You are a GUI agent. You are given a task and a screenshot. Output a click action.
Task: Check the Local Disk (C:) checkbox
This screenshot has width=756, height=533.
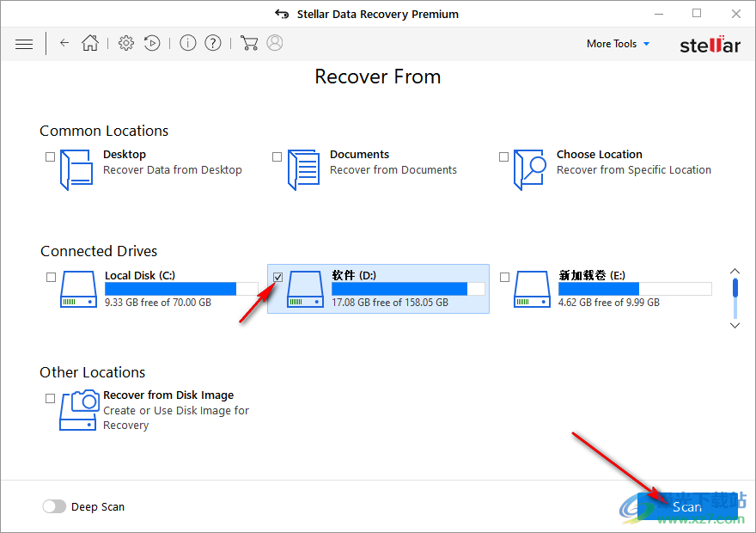pyautogui.click(x=51, y=278)
